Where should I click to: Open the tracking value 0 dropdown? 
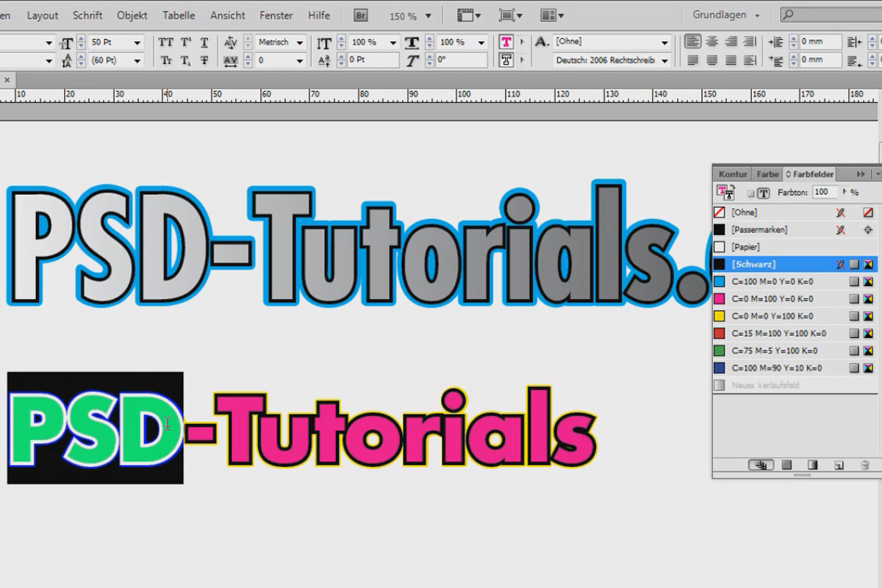pos(299,61)
